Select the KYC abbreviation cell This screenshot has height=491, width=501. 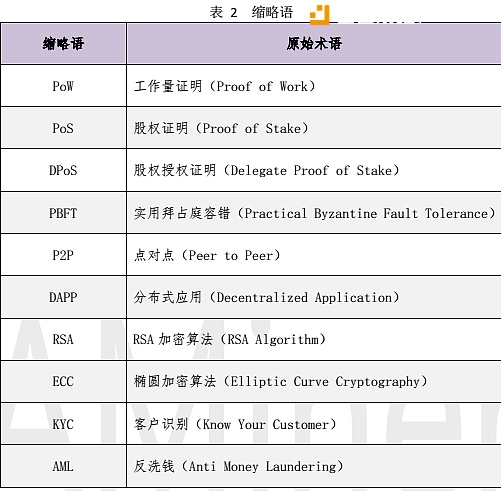click(x=63, y=424)
